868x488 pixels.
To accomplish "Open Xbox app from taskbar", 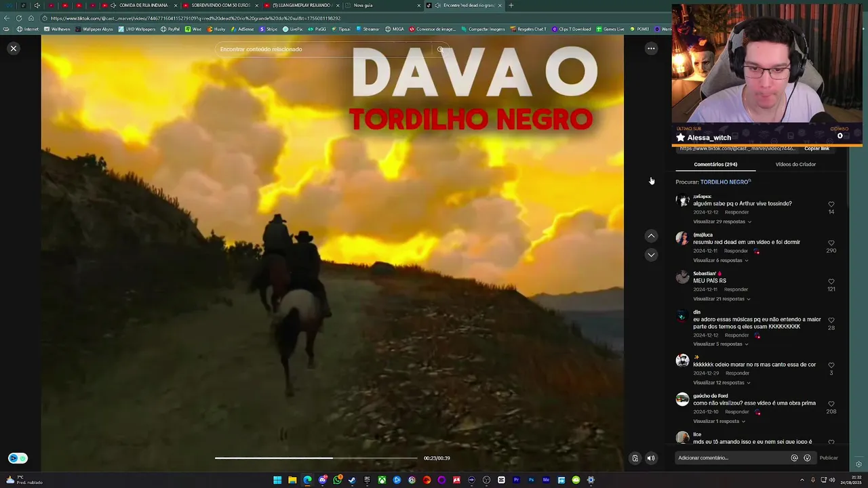I will tap(382, 480).
